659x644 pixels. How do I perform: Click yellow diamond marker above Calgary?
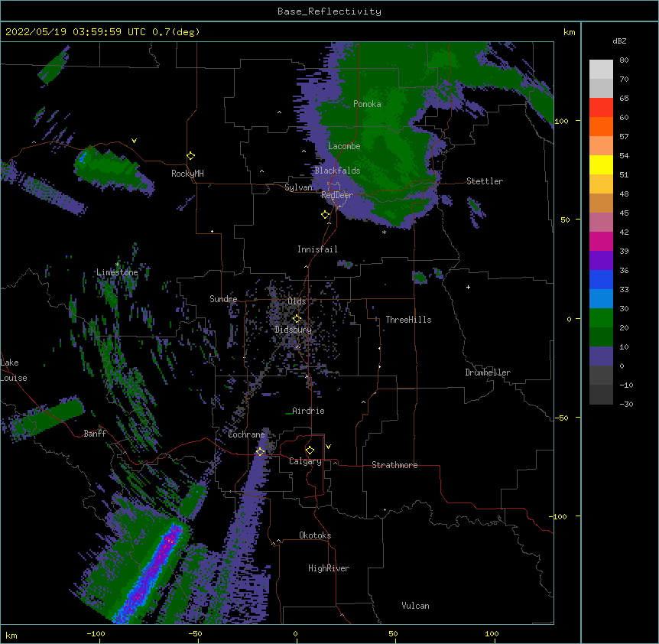[x=310, y=450]
